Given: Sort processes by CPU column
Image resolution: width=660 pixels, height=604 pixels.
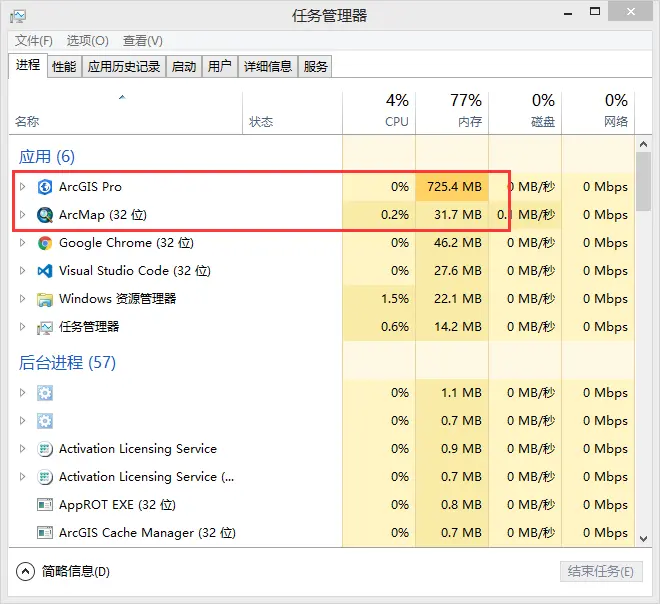Looking at the screenshot, I should click(x=379, y=113).
